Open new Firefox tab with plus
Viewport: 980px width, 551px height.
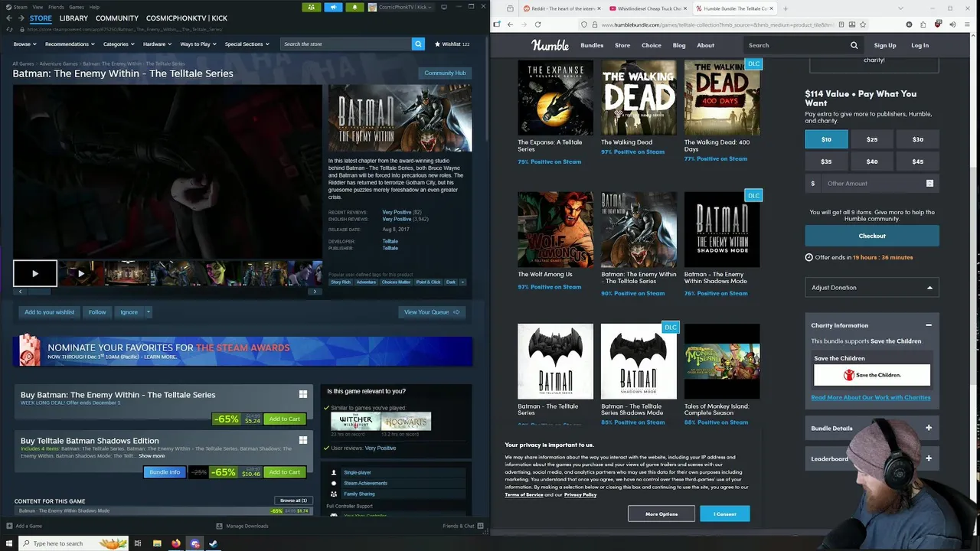[x=786, y=8]
